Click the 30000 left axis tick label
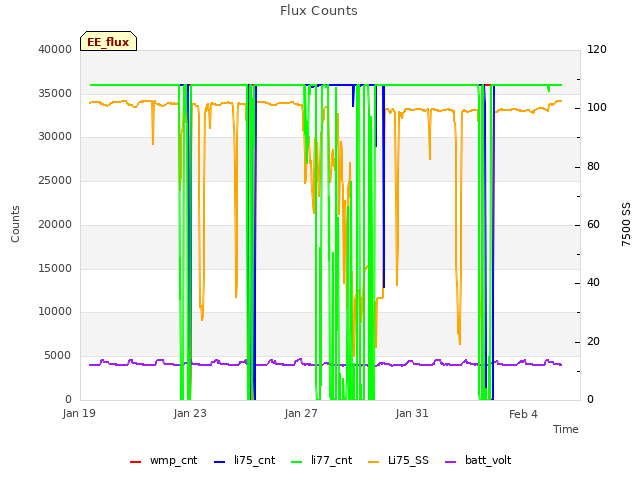Image resolution: width=640 pixels, height=480 pixels. pos(55,137)
